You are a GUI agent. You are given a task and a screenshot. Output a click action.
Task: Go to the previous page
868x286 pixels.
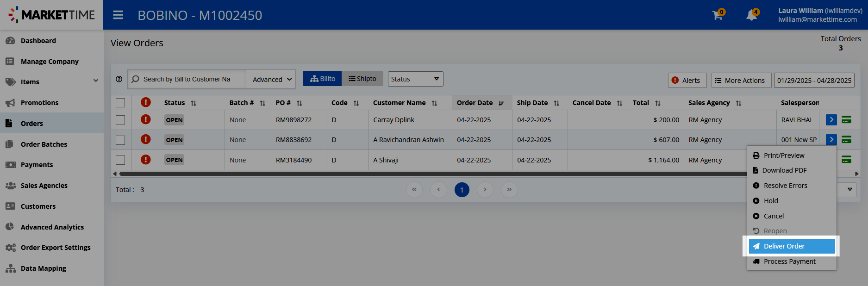438,190
